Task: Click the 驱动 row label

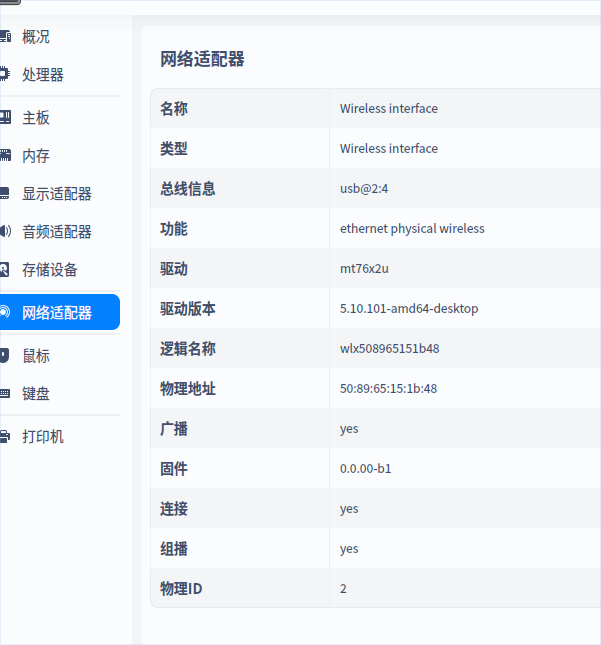Action: [174, 269]
